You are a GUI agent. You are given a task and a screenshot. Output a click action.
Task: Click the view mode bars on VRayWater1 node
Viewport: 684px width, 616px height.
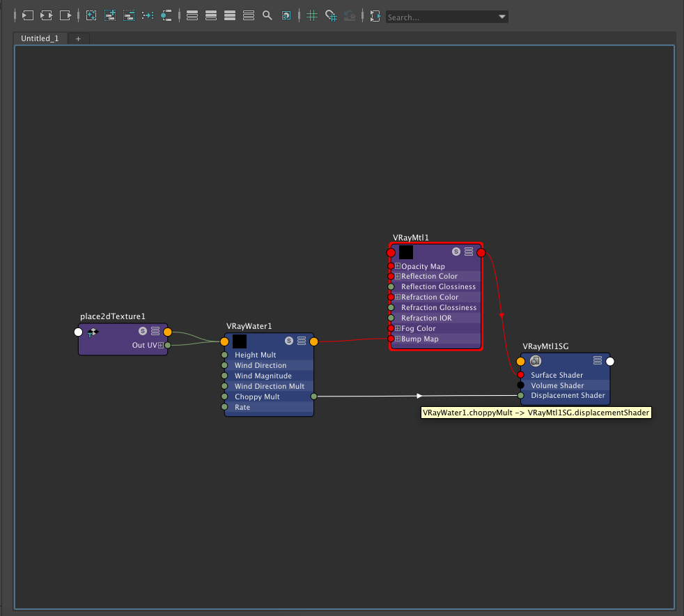[302, 341]
